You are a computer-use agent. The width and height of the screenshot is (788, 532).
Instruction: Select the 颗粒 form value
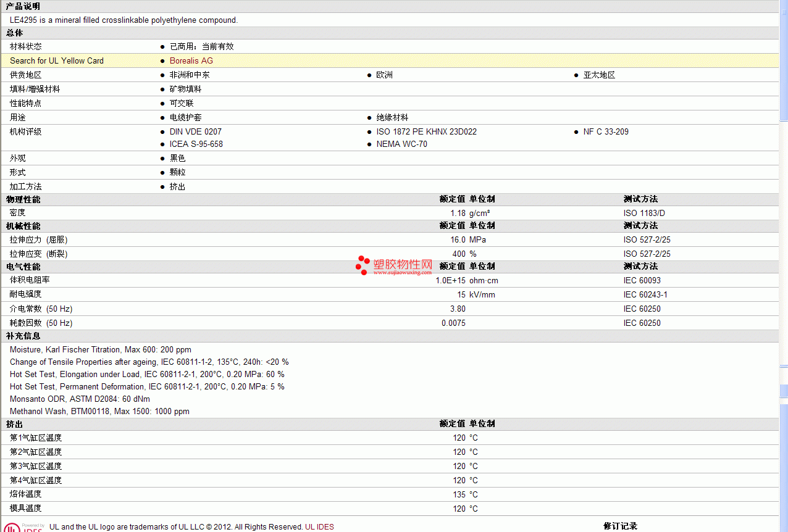click(x=178, y=172)
